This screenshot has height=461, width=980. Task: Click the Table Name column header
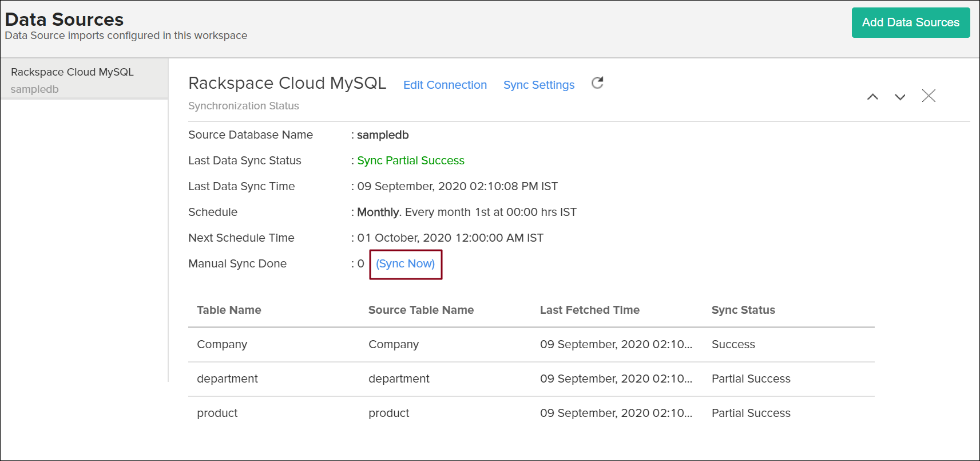tap(229, 310)
